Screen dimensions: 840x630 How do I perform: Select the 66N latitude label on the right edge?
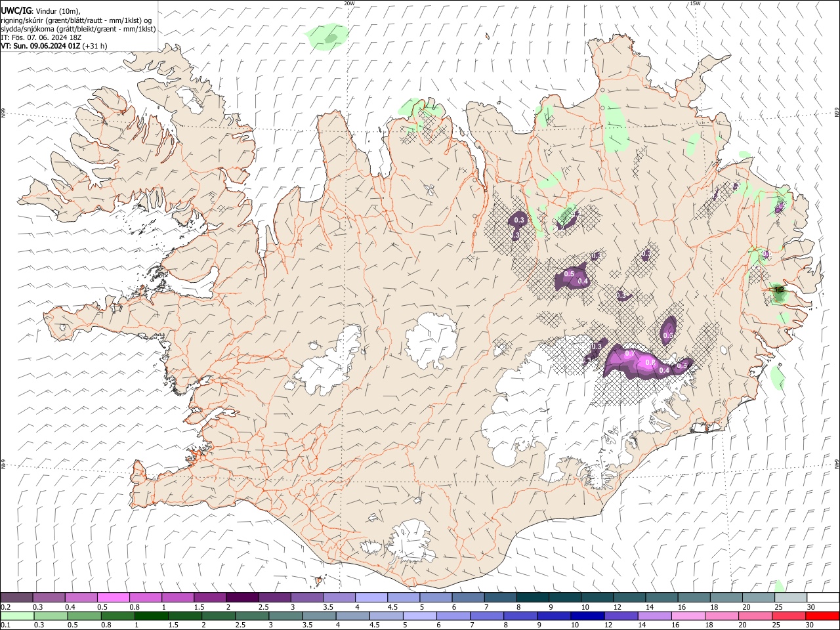point(837,112)
